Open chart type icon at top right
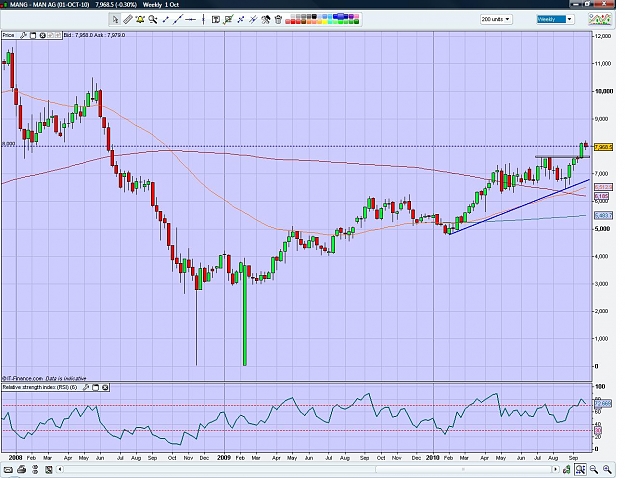Screen dimensions: 625x478 pos(600,19)
